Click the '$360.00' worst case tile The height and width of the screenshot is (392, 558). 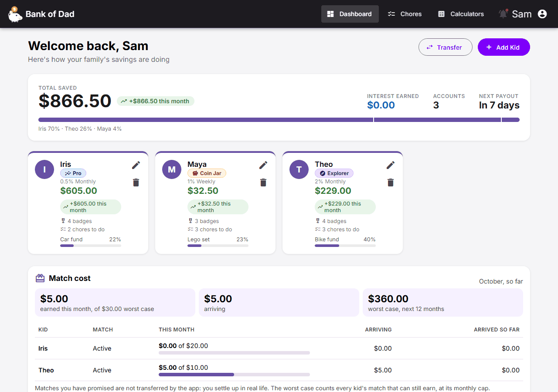pos(443,302)
